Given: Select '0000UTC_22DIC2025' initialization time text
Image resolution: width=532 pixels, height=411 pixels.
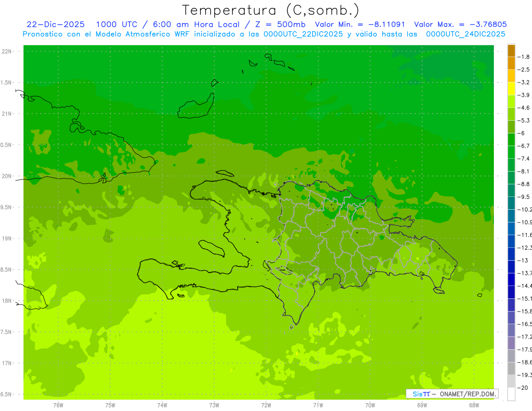Looking at the screenshot, I should coord(303,34).
